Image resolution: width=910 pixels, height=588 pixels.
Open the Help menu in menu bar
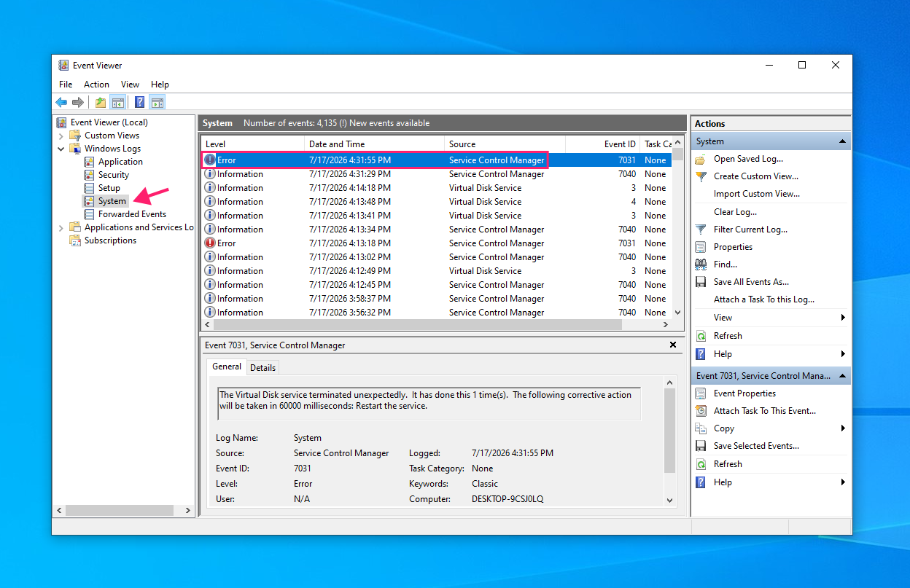(160, 85)
